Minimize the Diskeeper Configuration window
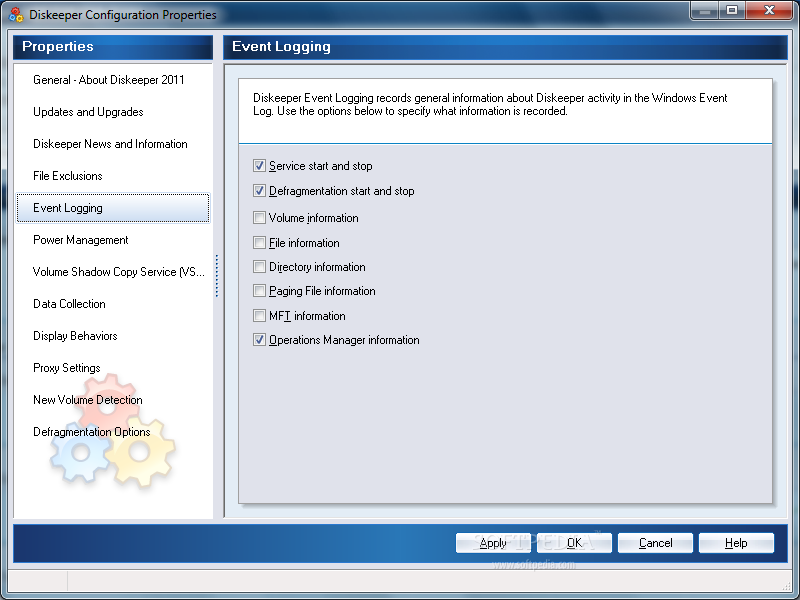Viewport: 800px width, 600px height. [x=704, y=11]
